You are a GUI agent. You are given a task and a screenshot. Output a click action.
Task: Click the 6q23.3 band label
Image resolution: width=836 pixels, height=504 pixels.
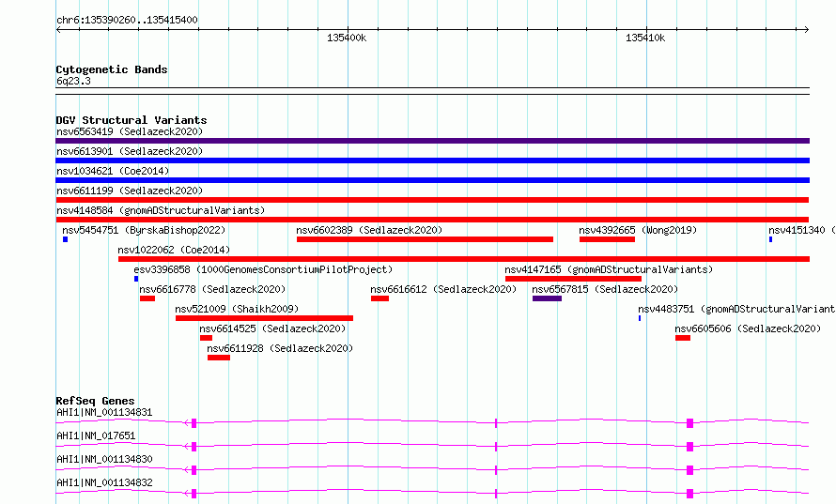(73, 81)
